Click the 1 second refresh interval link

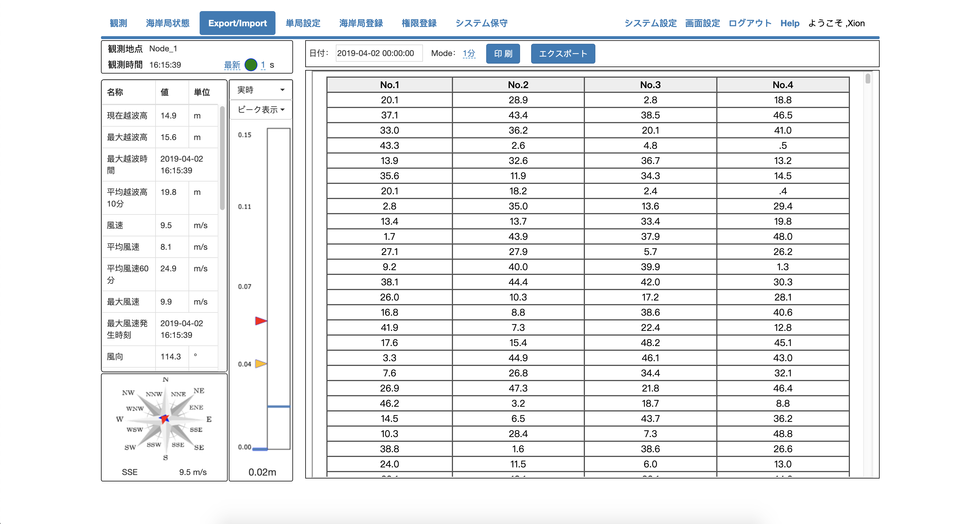(x=263, y=65)
